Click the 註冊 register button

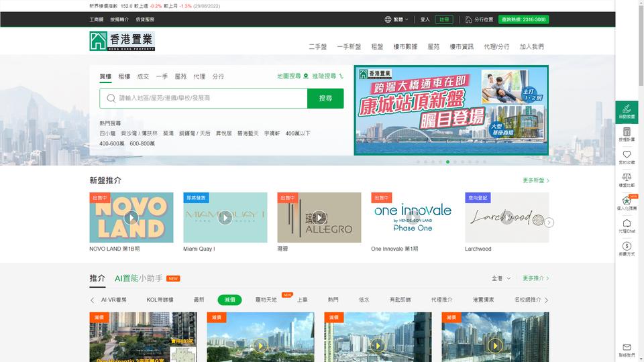pyautogui.click(x=444, y=19)
